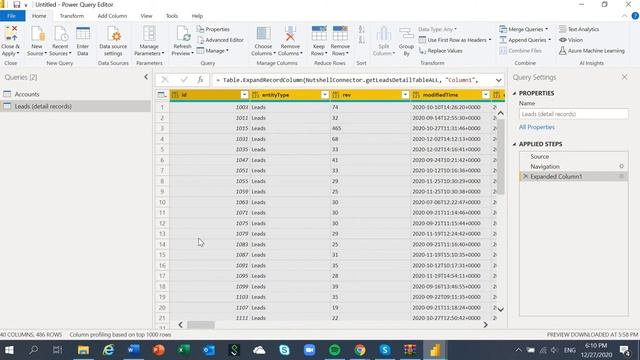Image resolution: width=640 pixels, height=360 pixels.
Task: Open Use First Row as Headers
Action: pyautogui.click(x=455, y=40)
